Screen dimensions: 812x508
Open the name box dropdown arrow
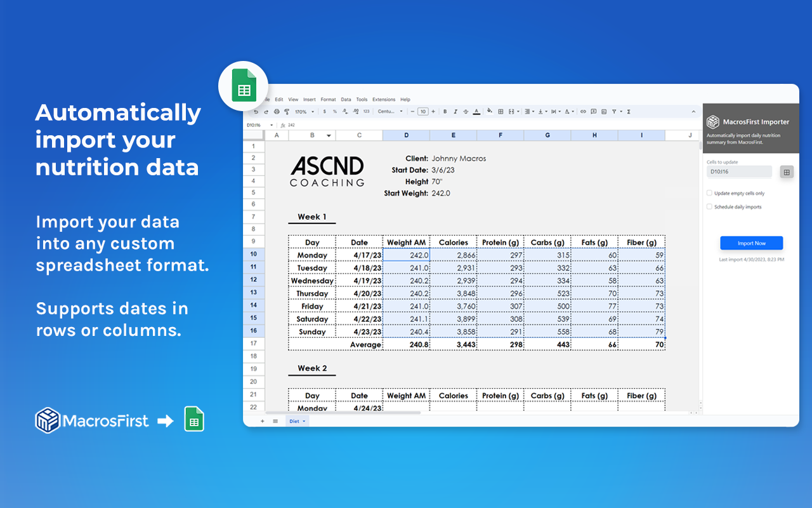[272, 125]
